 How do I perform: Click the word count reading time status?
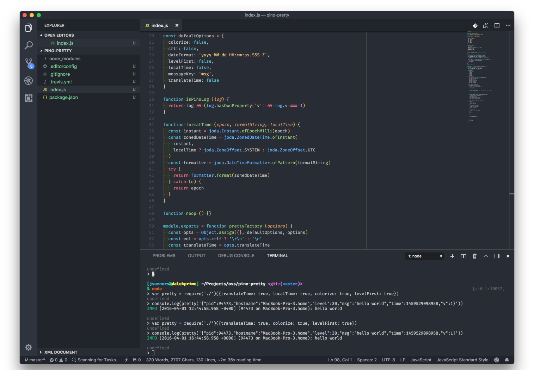(204, 360)
